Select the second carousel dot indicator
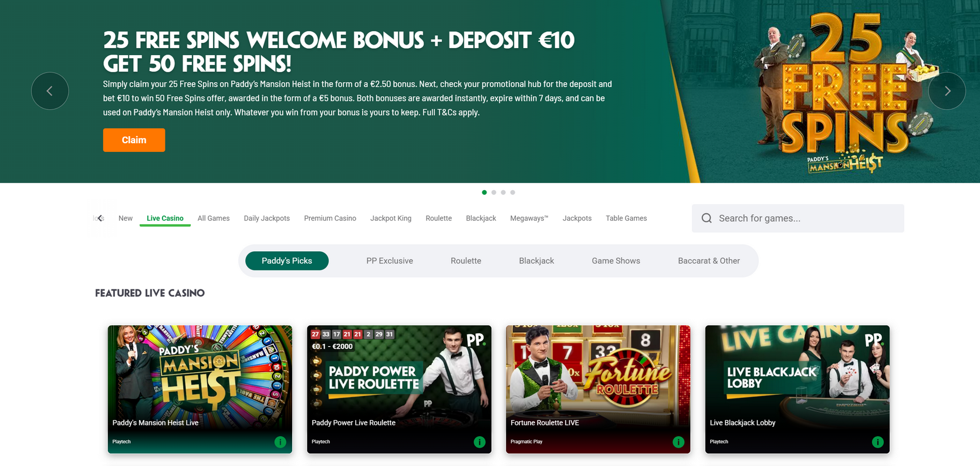 [494, 193]
